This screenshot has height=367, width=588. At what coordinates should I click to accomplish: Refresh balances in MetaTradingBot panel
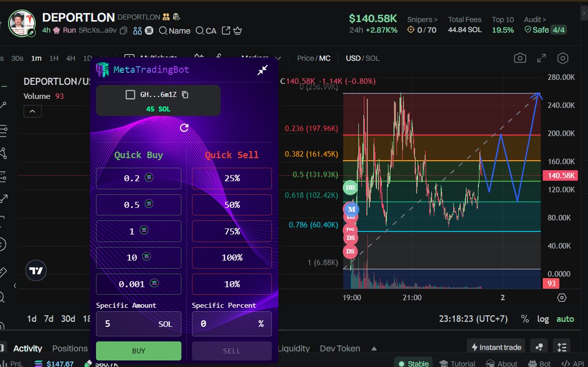pyautogui.click(x=184, y=128)
